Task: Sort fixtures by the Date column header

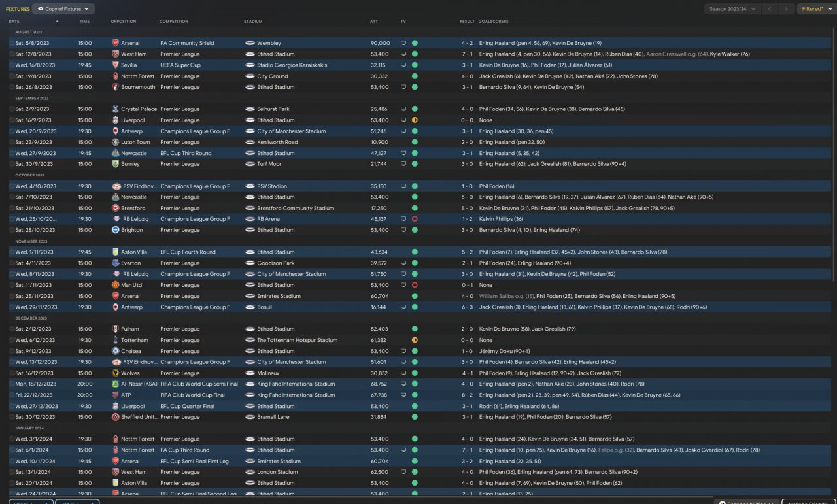Action: tap(14, 22)
